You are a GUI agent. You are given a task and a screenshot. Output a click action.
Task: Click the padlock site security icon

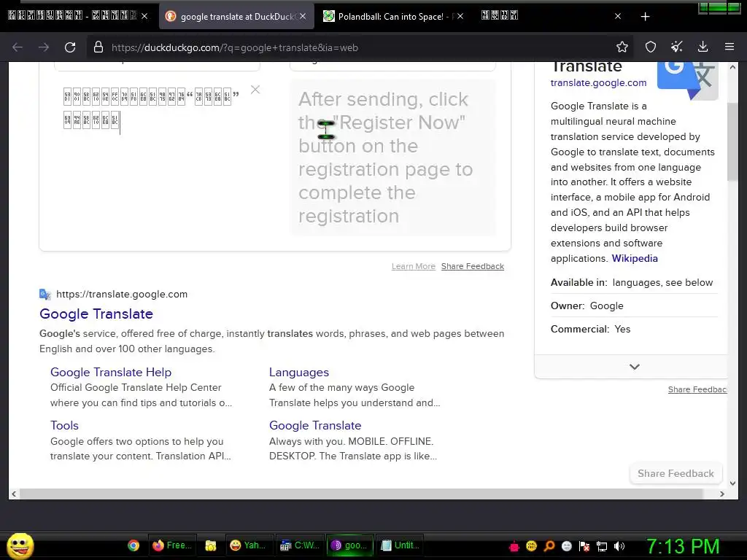click(98, 47)
